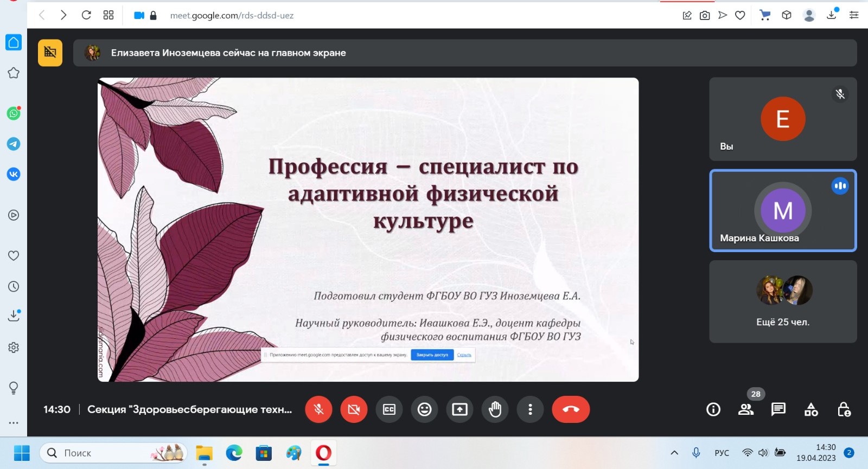Screen dimensions: 868x469
Task: Open Windows Start menu
Action: (22, 453)
